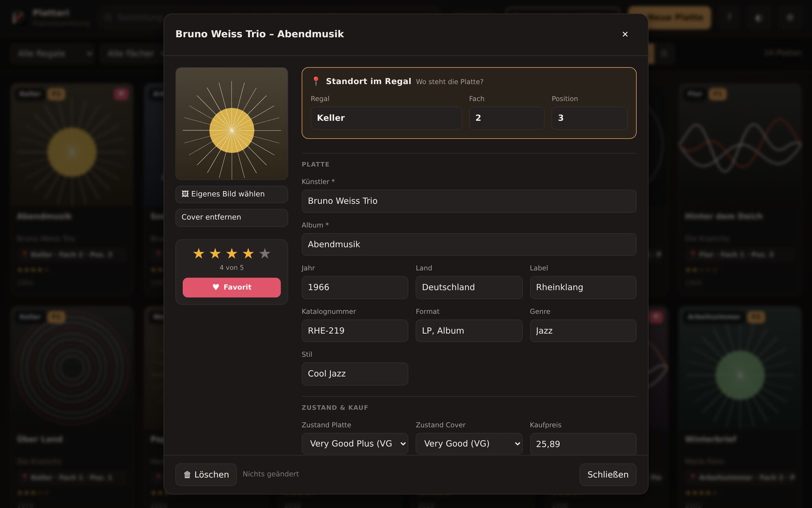Click the 'Kaufpreis' field label

546,425
